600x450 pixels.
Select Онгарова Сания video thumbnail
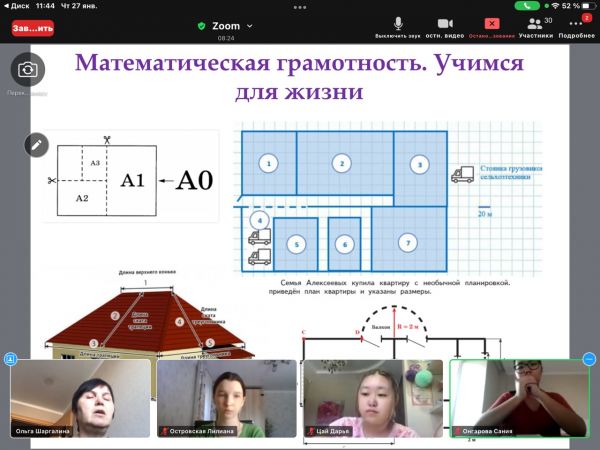tap(519, 398)
